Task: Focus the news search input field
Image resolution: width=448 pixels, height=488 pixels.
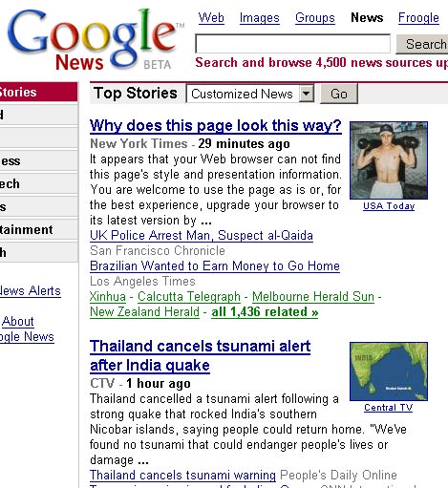Action: click(292, 44)
